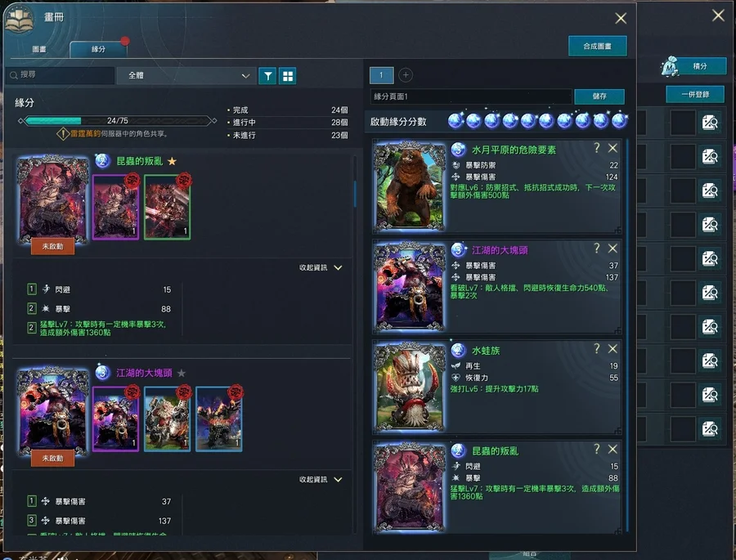
Task: Open the 全體 category dropdown
Action: pyautogui.click(x=186, y=75)
